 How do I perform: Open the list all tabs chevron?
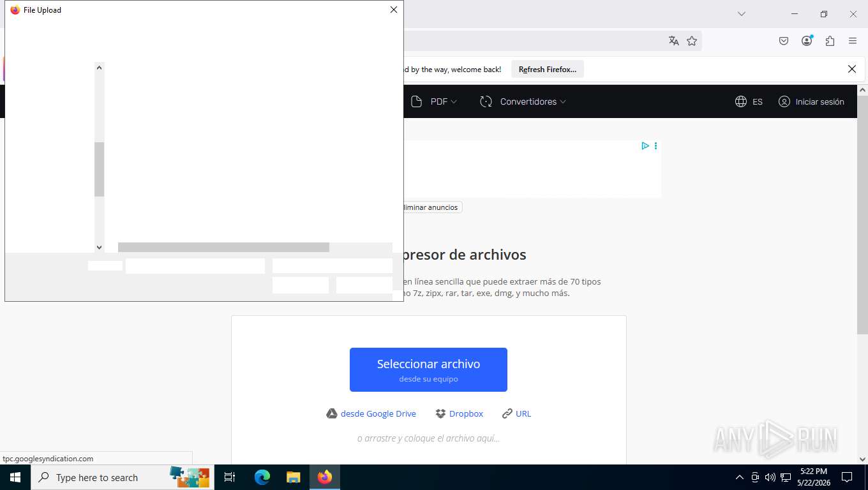(742, 14)
